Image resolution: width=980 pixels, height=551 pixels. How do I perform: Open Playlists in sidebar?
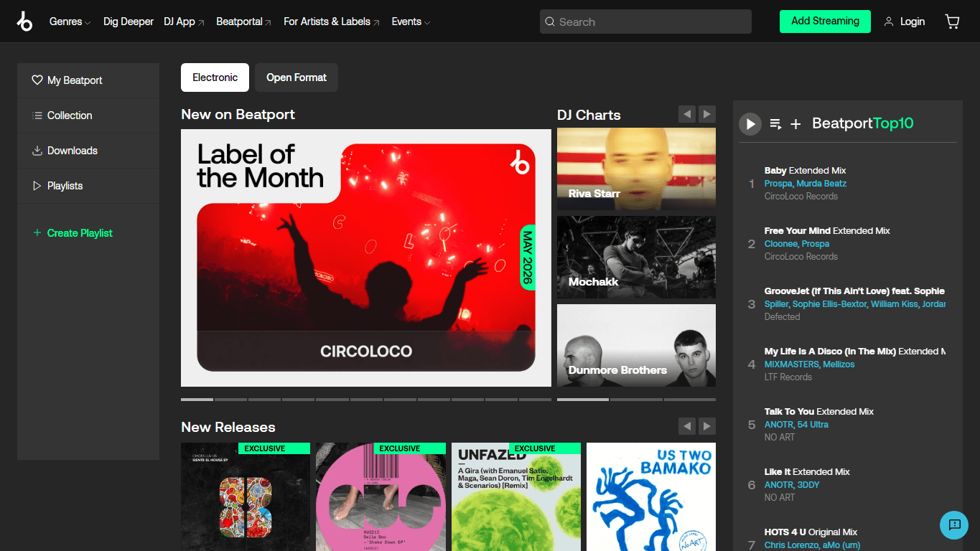coord(88,186)
